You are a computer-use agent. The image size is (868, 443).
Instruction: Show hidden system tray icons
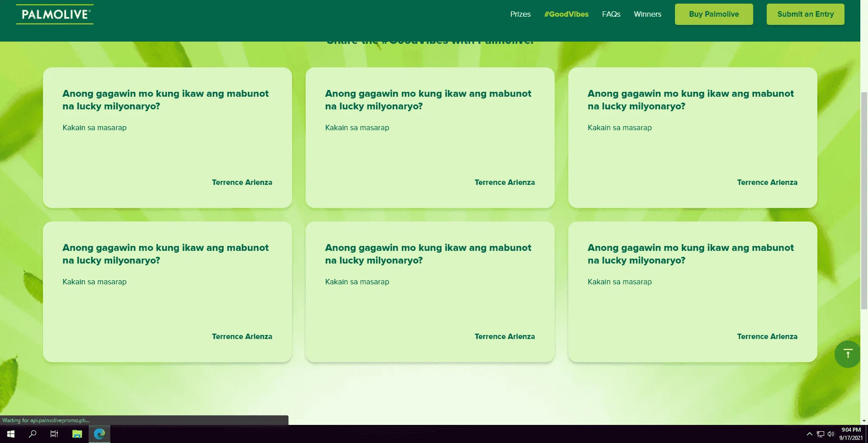[x=809, y=434]
